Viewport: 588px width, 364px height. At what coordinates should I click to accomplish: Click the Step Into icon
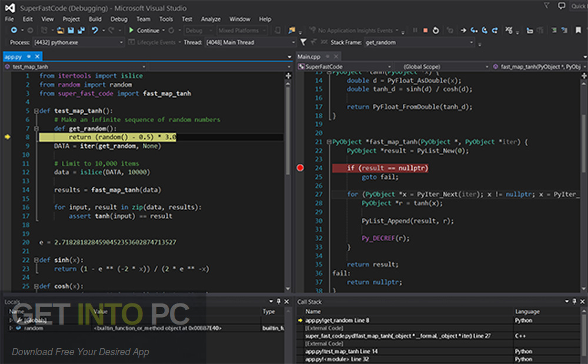point(474,31)
